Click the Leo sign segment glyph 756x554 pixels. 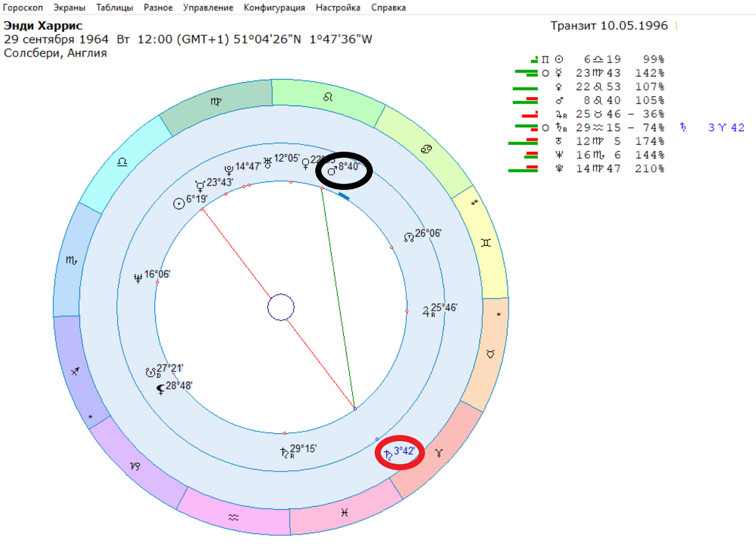click(x=328, y=96)
